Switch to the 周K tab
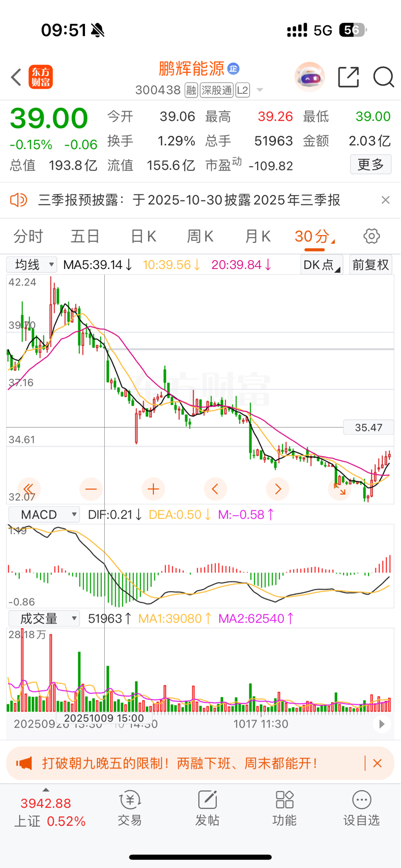401x868 pixels. point(200,236)
